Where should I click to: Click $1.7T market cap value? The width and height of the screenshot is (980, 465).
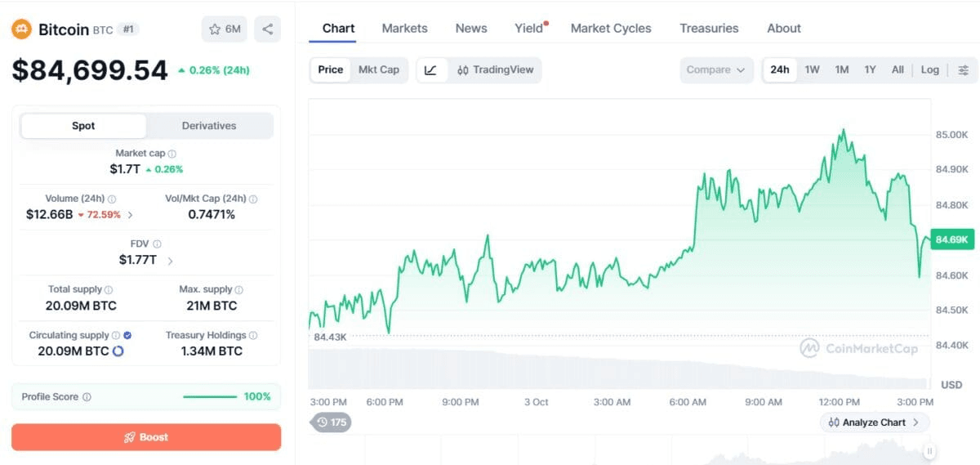125,169
